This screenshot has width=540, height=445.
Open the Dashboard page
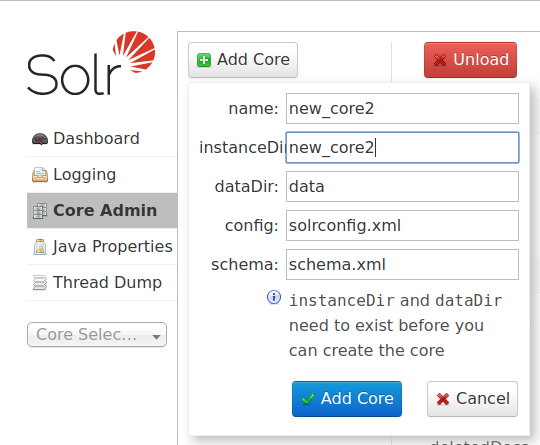pyautogui.click(x=102, y=139)
